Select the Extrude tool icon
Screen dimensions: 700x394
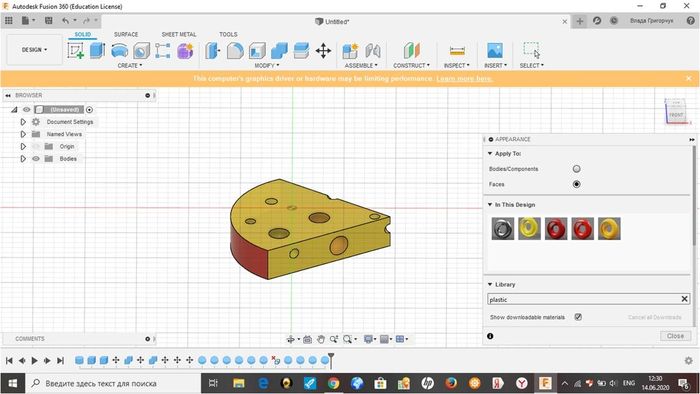point(97,50)
